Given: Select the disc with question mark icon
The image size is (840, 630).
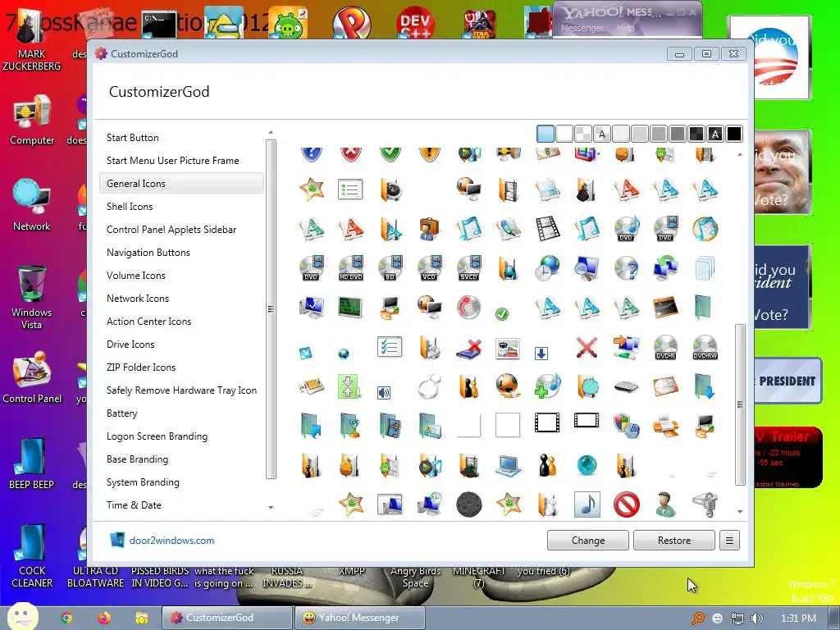Looking at the screenshot, I should (x=626, y=268).
